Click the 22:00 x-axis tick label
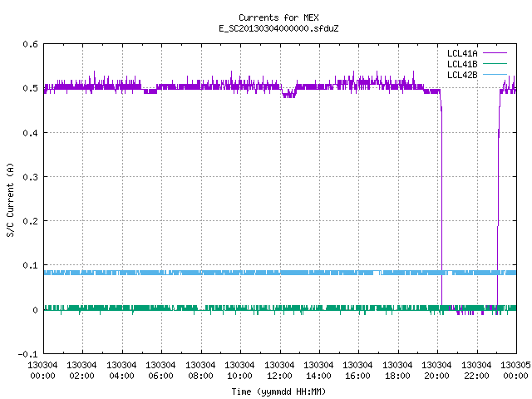532x399 pixels. coord(476,371)
